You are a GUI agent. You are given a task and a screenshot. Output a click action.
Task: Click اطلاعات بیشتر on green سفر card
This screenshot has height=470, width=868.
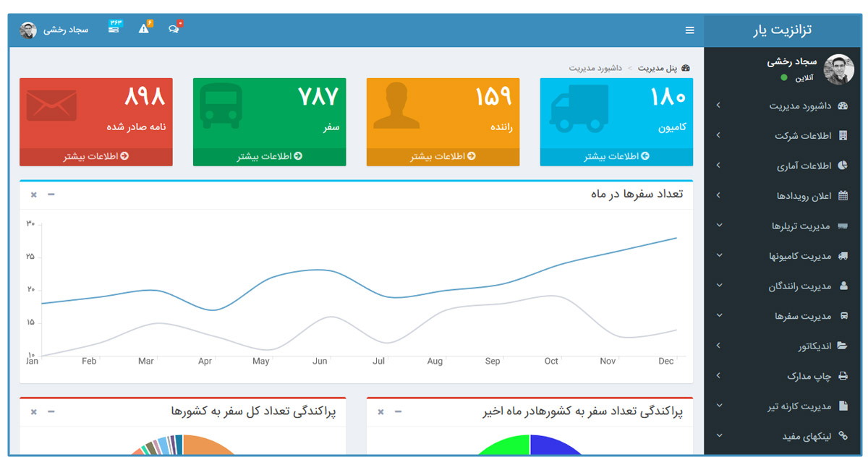click(269, 157)
